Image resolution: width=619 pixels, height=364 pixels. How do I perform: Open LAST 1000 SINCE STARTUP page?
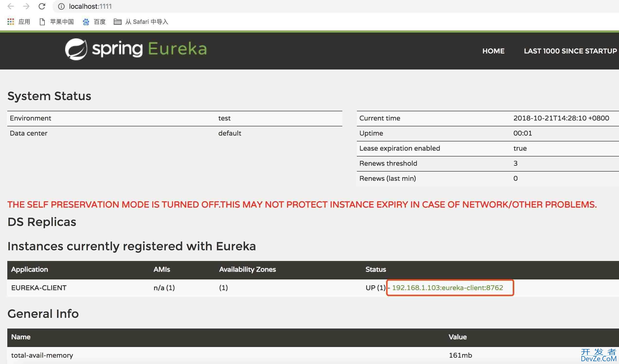570,51
